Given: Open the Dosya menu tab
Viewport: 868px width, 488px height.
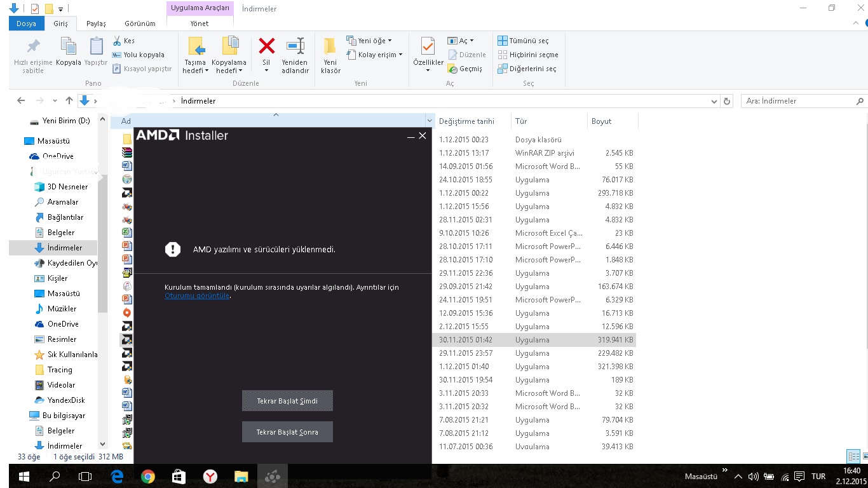Looking at the screenshot, I should coord(26,24).
